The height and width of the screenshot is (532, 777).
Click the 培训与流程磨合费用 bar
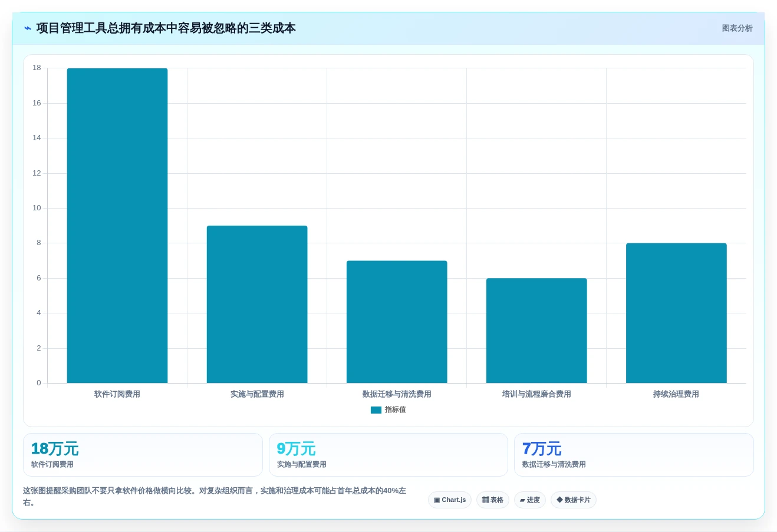coord(536,331)
